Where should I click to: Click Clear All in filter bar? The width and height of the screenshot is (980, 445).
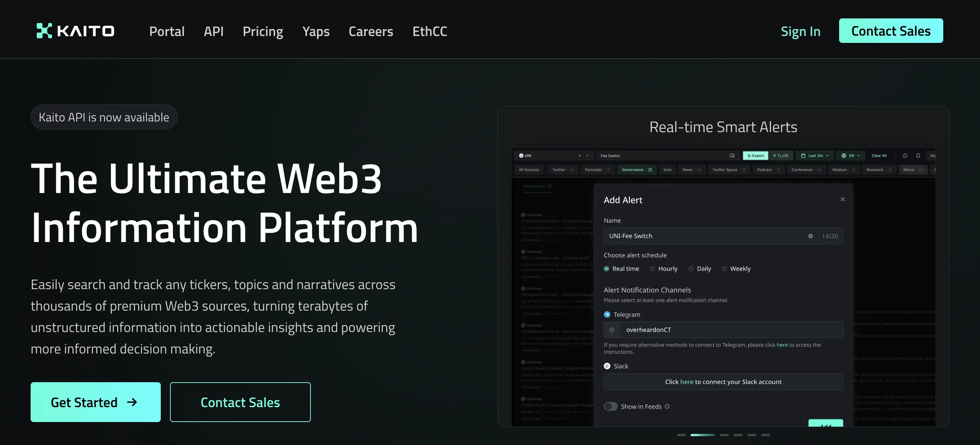coord(879,155)
